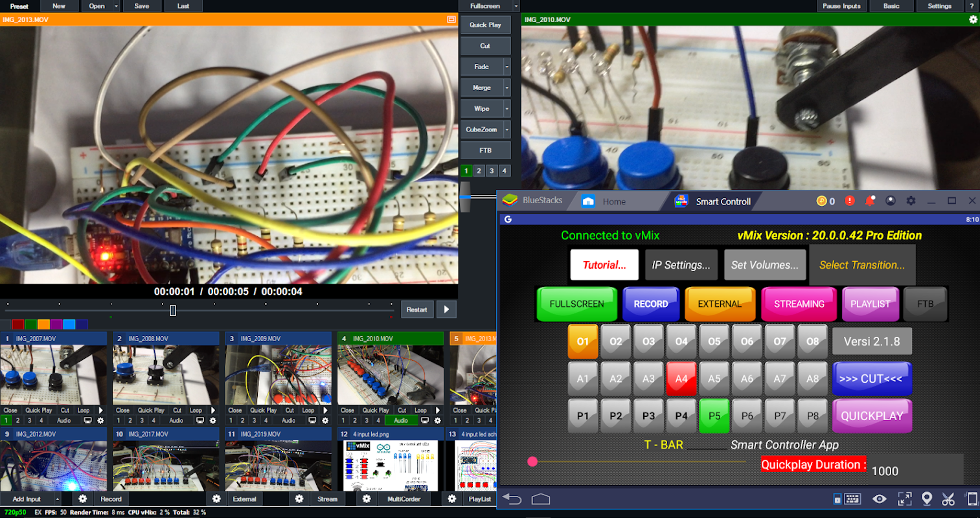Enable overlay 3 button under FTB

492,171
